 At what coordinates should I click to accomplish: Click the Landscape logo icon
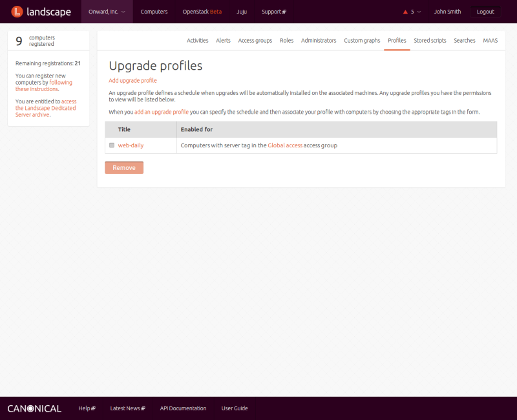(17, 12)
